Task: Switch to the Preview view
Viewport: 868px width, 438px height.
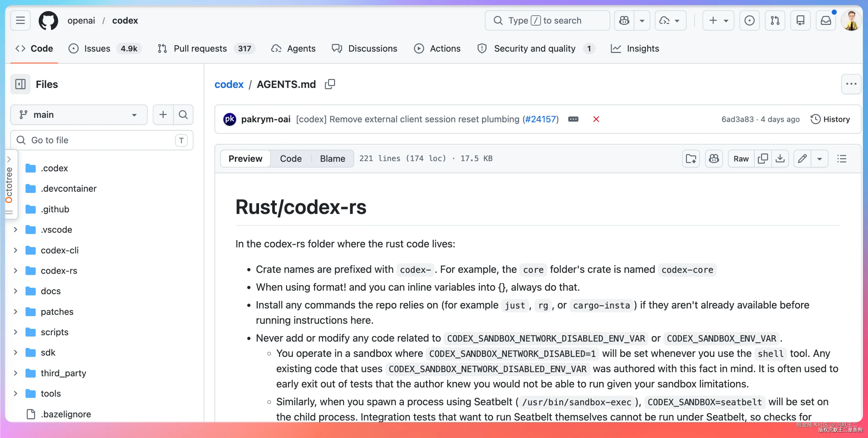Action: click(245, 159)
